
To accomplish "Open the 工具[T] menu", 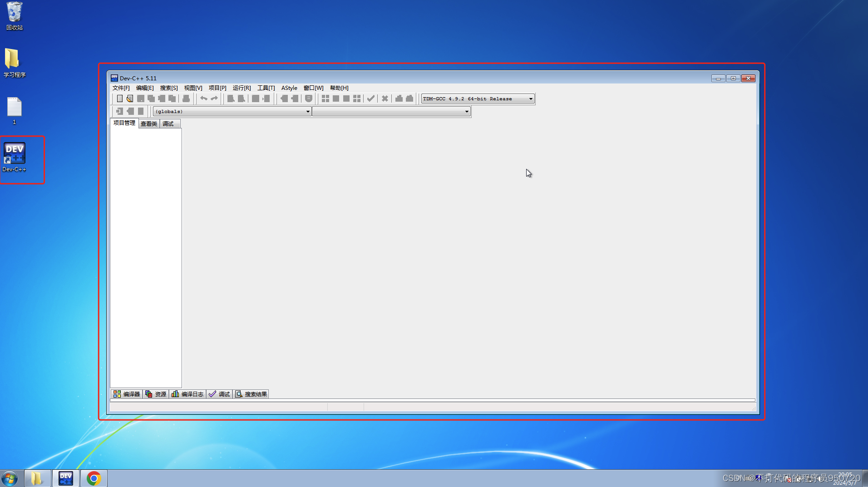I will coord(266,88).
